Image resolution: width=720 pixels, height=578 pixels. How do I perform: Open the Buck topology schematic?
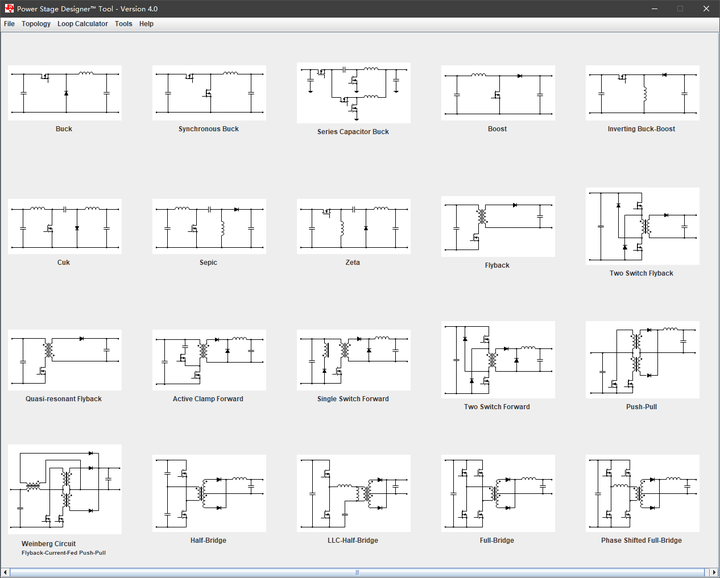(65, 93)
